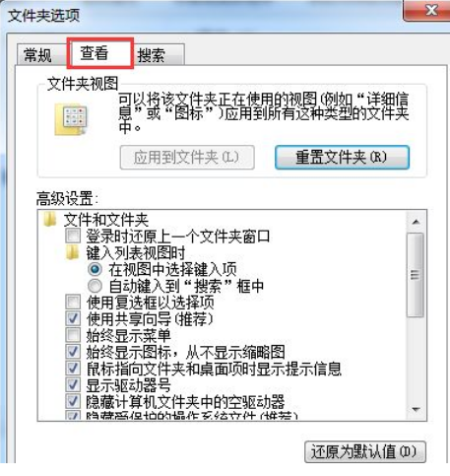Click scrollbar up arrow in 高级设置 list
450x476 pixels.
coord(416,222)
